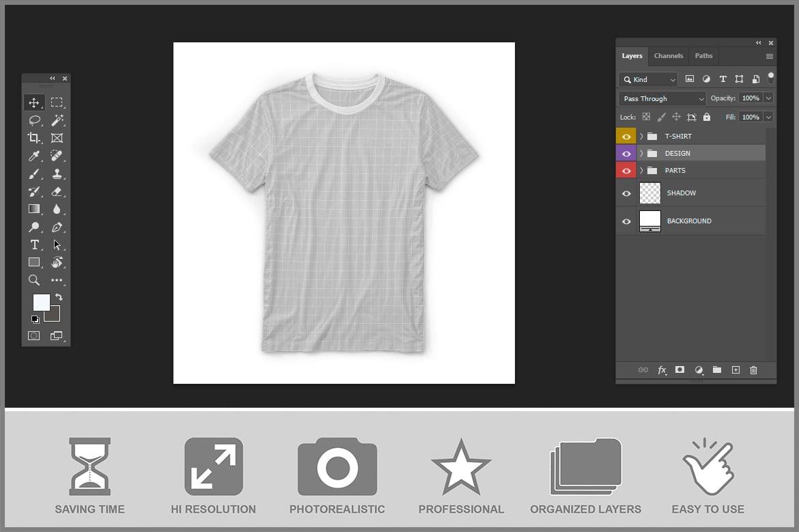799x532 pixels.
Task: Select the Lasso tool
Action: 34,120
